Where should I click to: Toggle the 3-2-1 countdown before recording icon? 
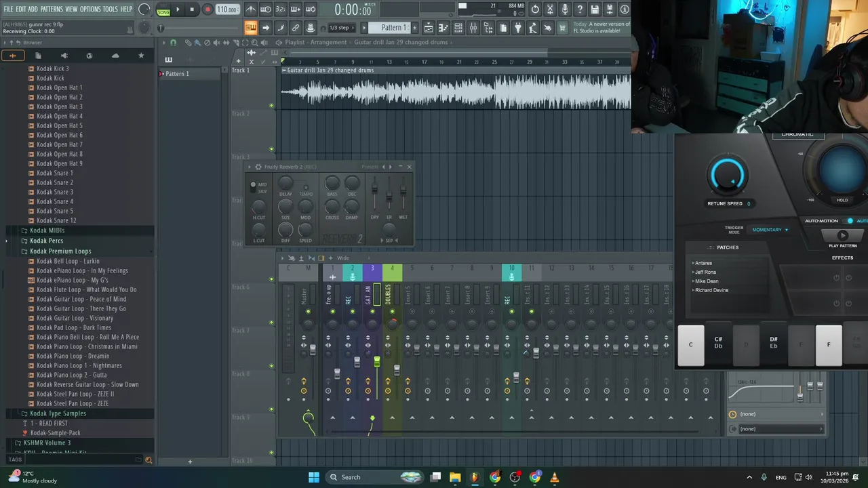281,9
